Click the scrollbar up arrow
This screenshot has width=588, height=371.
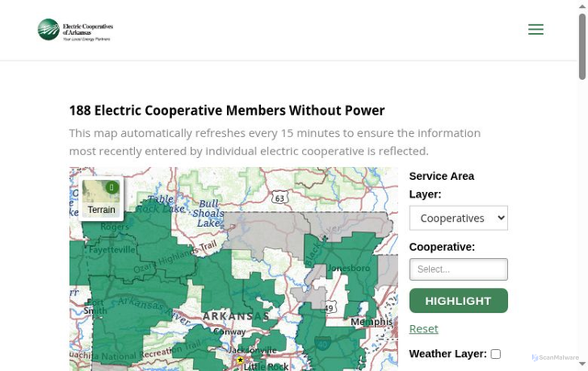(x=582, y=6)
